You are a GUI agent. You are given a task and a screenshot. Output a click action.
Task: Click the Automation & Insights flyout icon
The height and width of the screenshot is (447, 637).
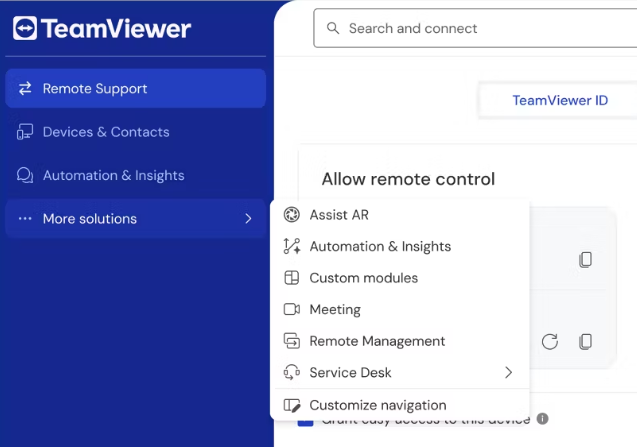(291, 246)
